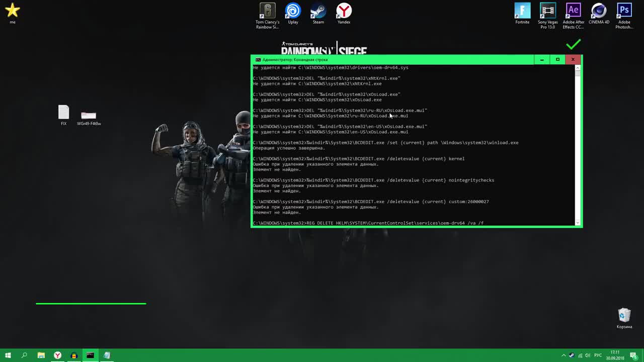The height and width of the screenshot is (362, 644).
Task: Open the Wi-Fi network tray icon
Action: [x=580, y=355]
